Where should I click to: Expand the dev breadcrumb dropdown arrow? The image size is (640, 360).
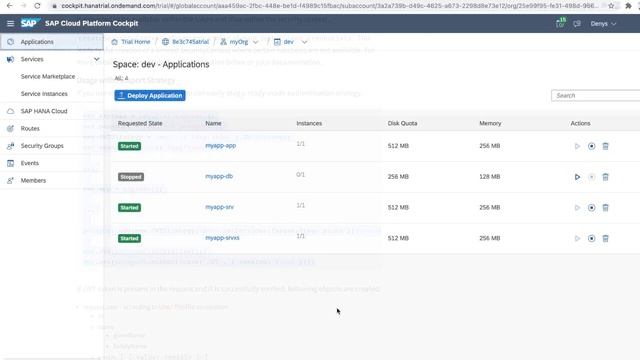click(304, 42)
